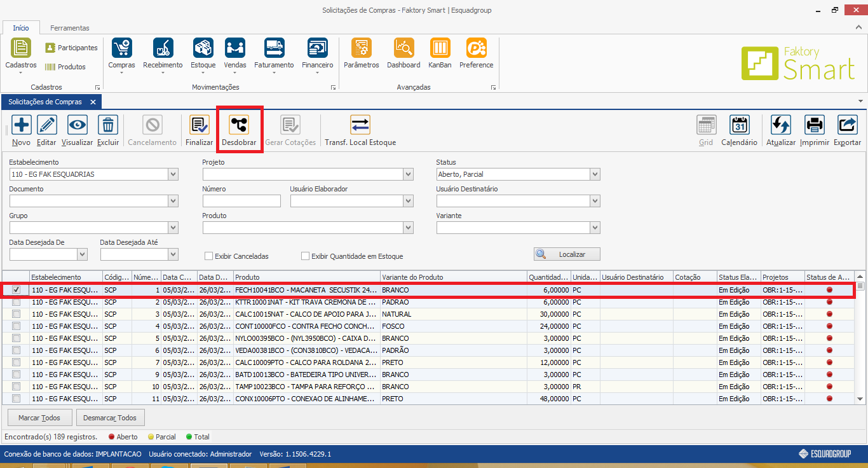Click the Editar pencil icon
The width and height of the screenshot is (868, 468).
click(46, 125)
